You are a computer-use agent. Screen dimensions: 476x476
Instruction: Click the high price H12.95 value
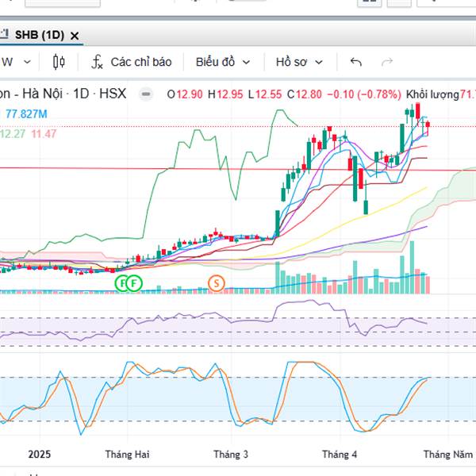tap(225, 94)
